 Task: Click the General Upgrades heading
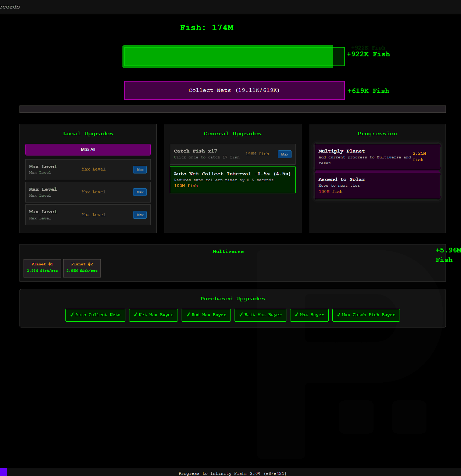click(x=233, y=134)
